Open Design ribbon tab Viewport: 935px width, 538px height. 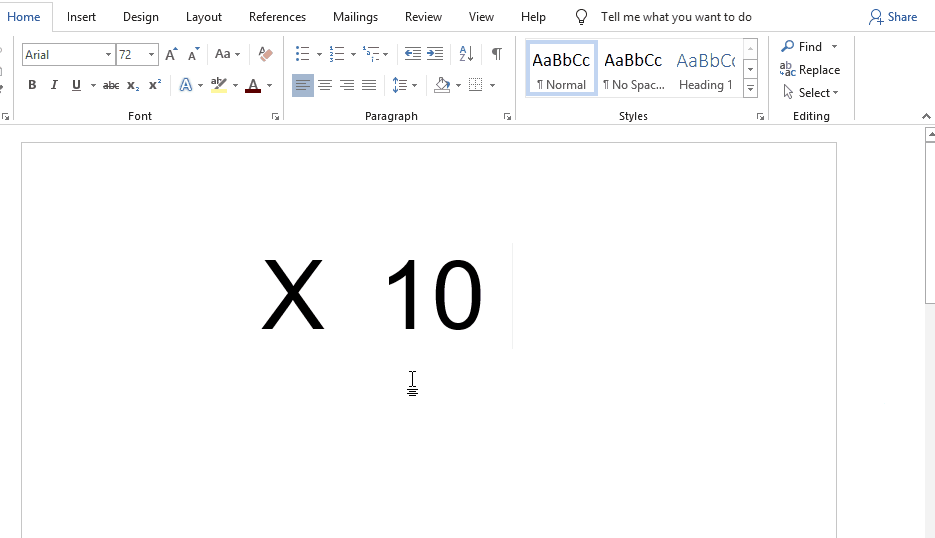[141, 17]
